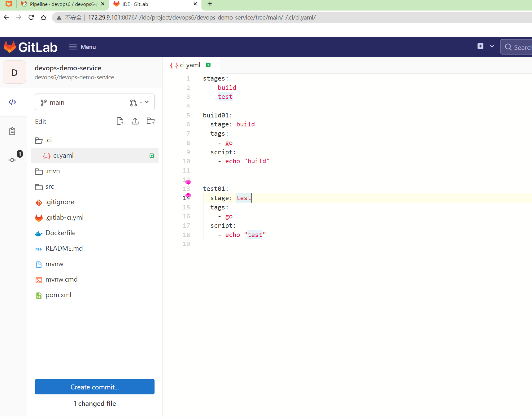Click the browser forward arrow

click(19, 17)
